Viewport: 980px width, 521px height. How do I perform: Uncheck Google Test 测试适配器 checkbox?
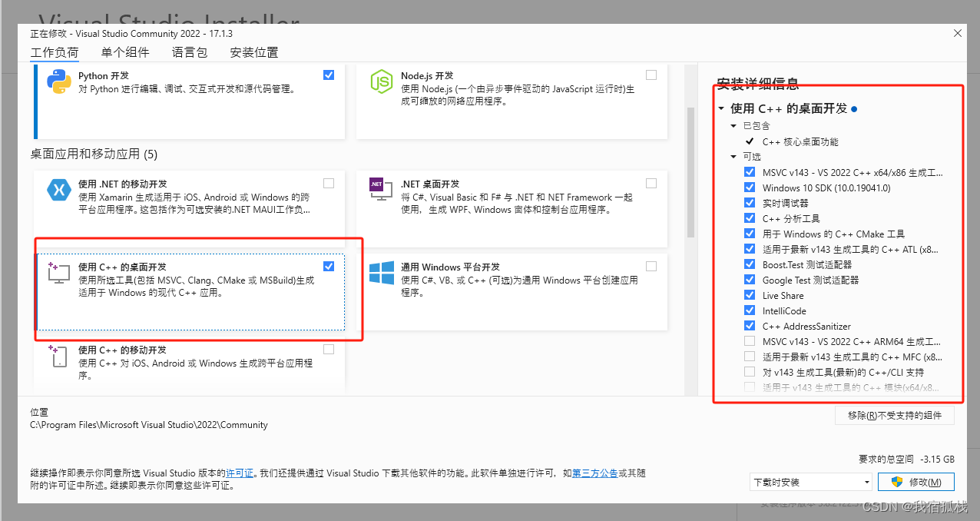pos(750,280)
